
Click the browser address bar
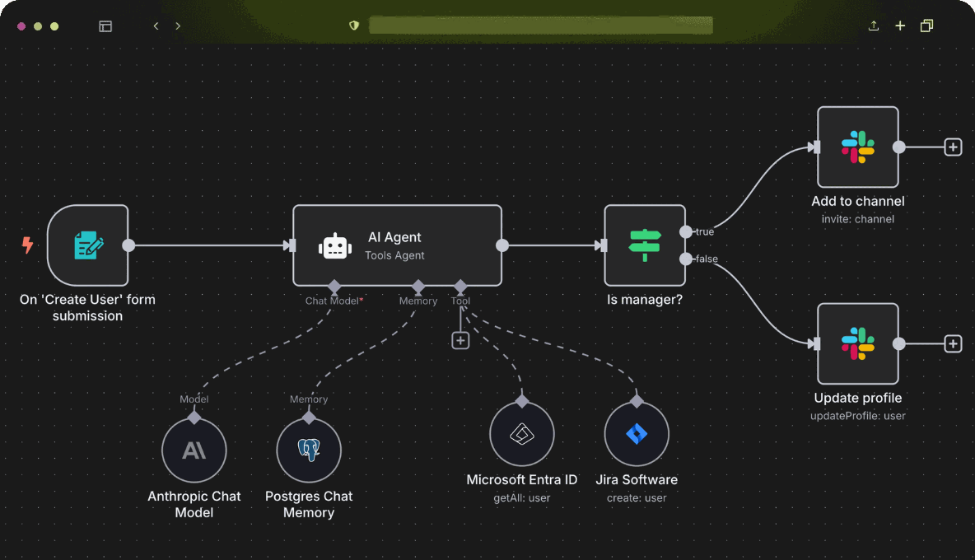point(540,26)
